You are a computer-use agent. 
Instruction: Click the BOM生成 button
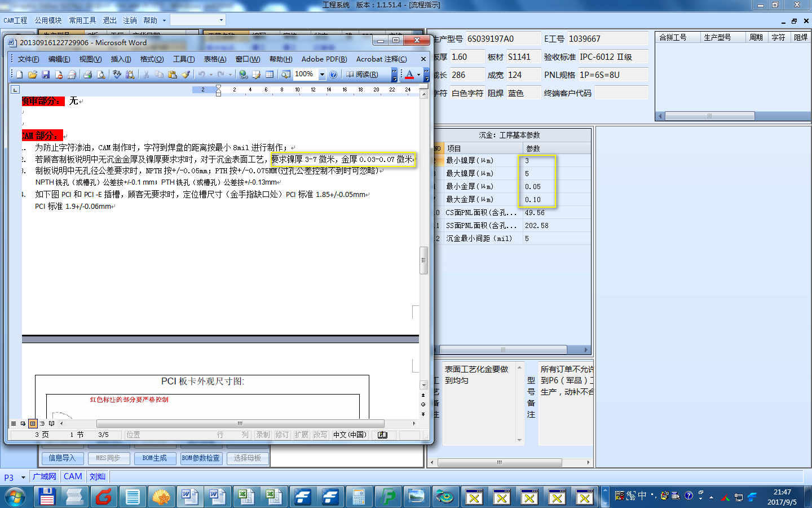click(155, 458)
